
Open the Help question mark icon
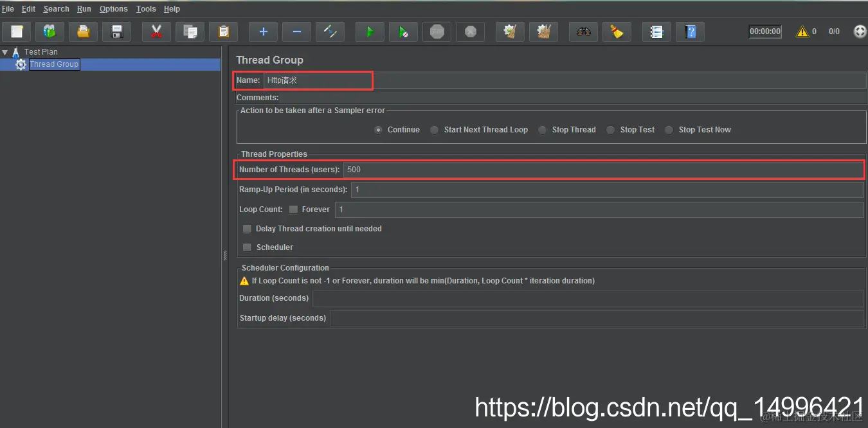pyautogui.click(x=690, y=31)
